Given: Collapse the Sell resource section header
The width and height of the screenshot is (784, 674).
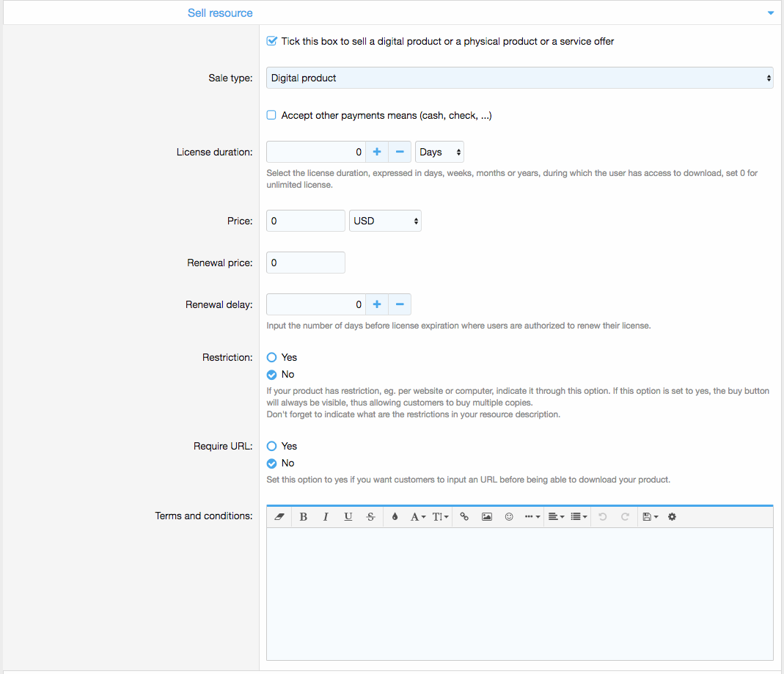Looking at the screenshot, I should click(x=770, y=13).
